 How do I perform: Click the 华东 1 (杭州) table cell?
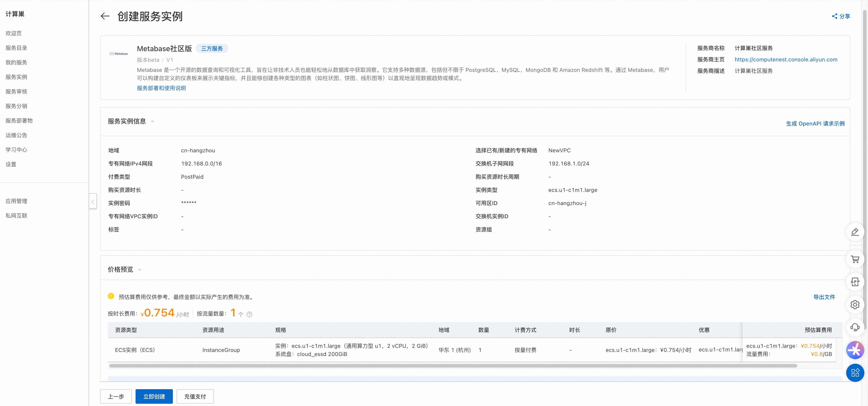[454, 350]
